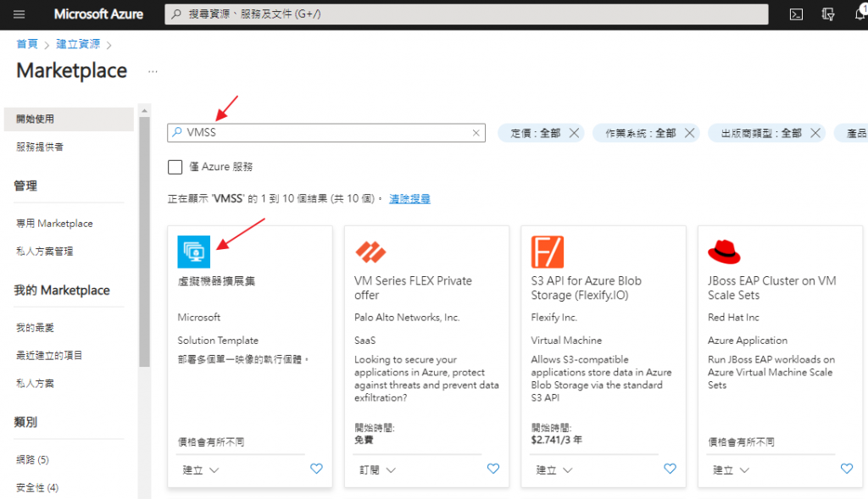Open directories and subscriptions filter icon
Viewport: 868px width, 499px height.
coord(828,14)
